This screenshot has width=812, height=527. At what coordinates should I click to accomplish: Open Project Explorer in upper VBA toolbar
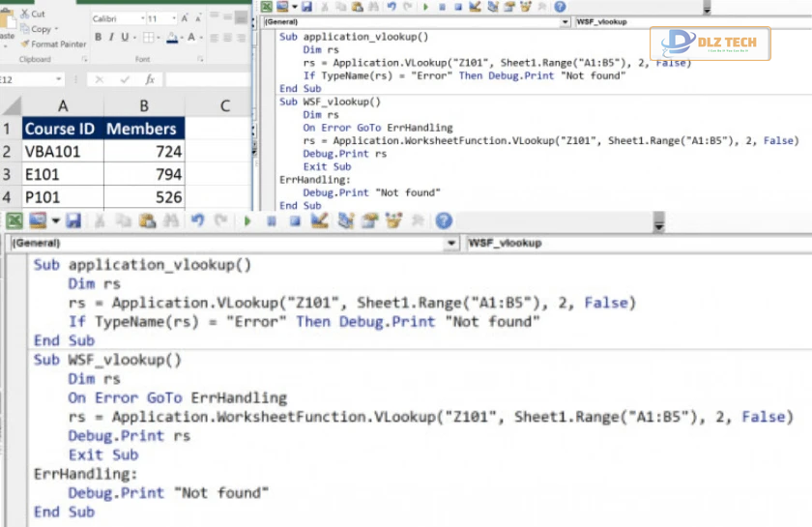point(492,6)
